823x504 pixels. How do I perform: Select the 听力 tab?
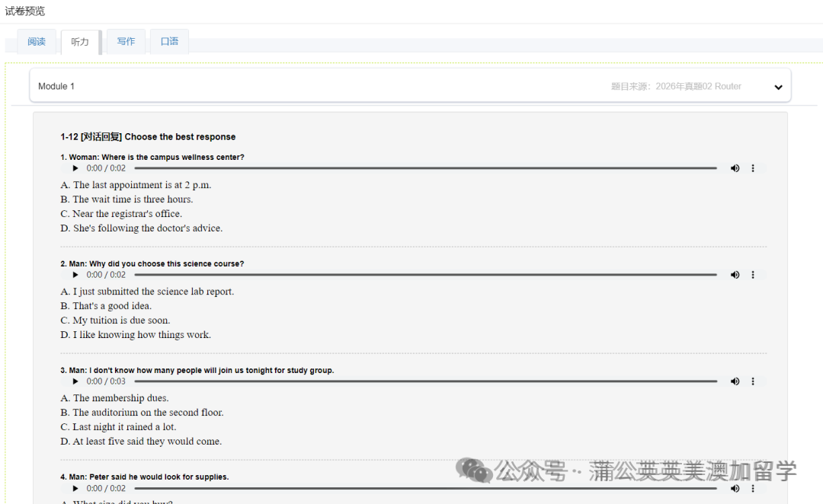(x=80, y=43)
